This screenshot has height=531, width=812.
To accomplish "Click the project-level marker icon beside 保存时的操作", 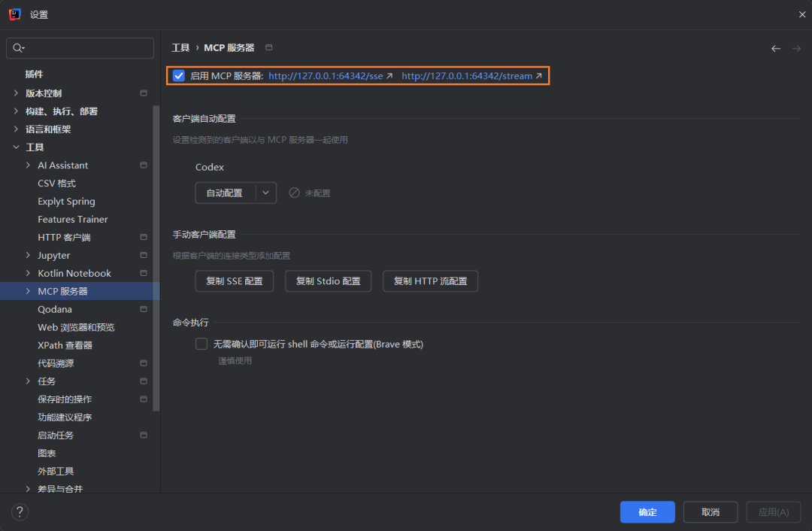I will coord(144,399).
